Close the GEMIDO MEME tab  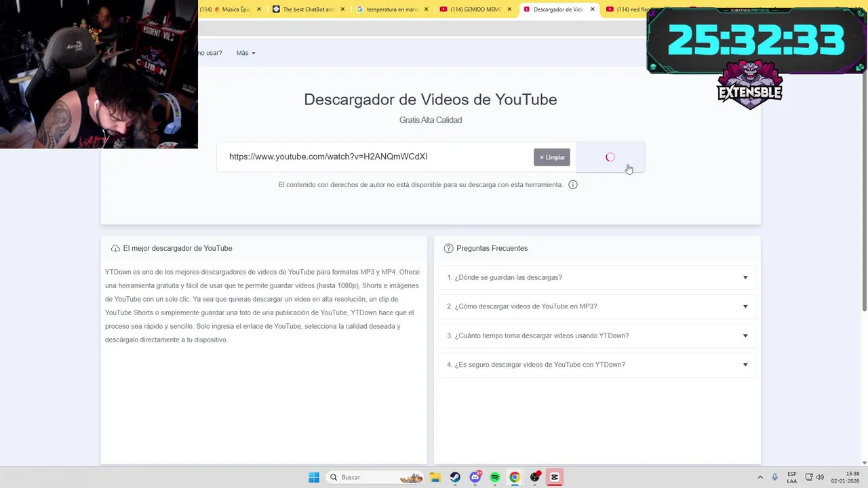click(x=509, y=9)
